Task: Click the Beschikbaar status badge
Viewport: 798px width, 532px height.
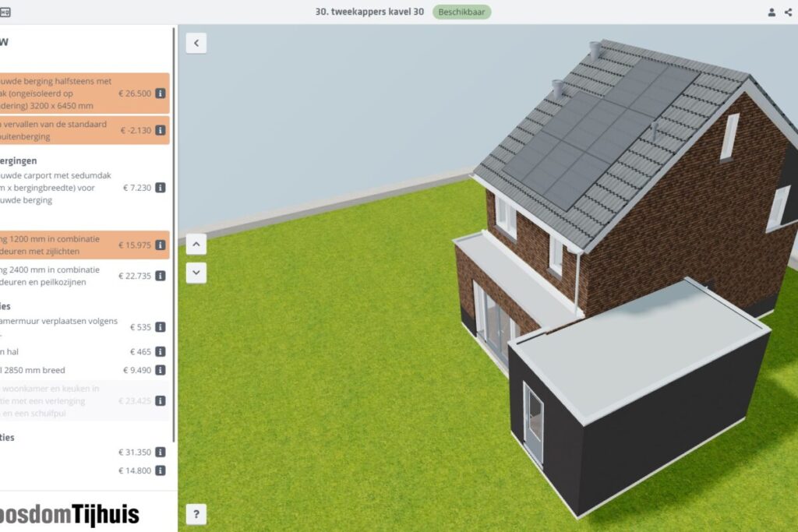Action: point(461,12)
